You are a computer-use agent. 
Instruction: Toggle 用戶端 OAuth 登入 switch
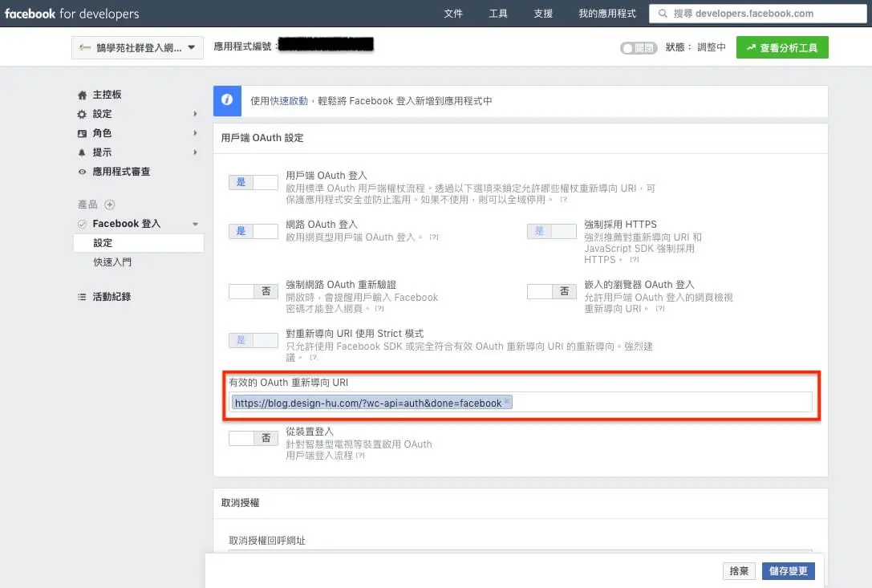pyautogui.click(x=253, y=182)
